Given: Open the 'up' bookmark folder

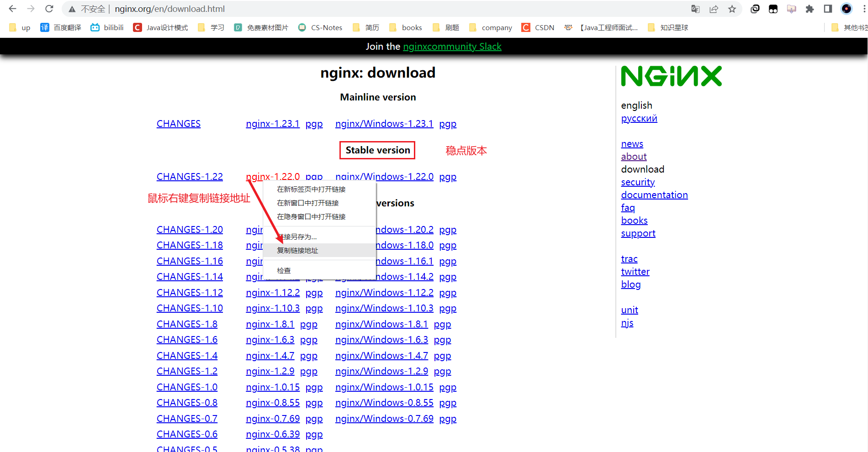Looking at the screenshot, I should pos(20,28).
